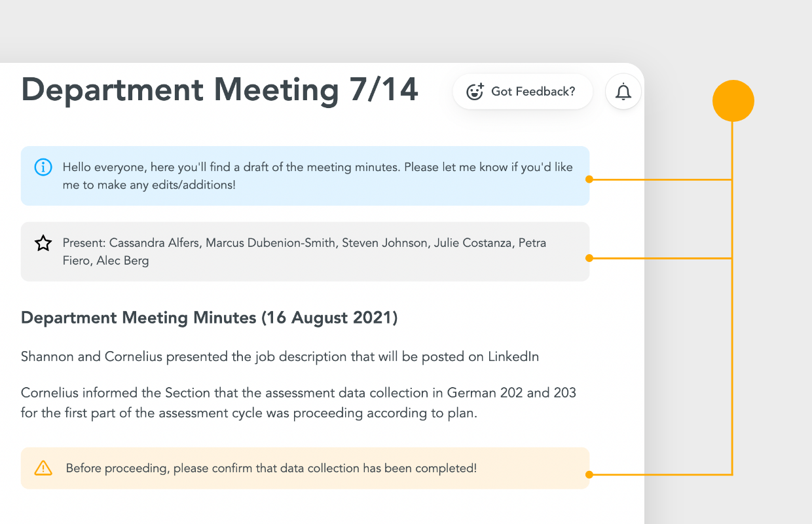Viewport: 812px width, 524px height.
Task: Click the Department Meeting Minutes heading
Action: (210, 318)
